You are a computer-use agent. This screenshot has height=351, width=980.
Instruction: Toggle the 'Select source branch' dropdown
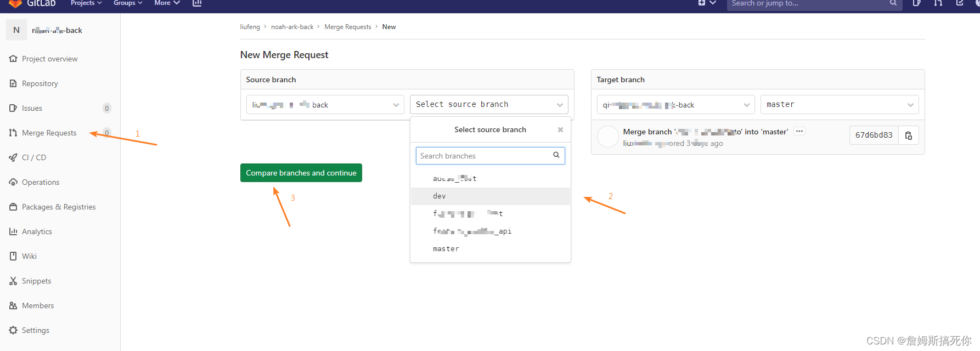click(x=489, y=104)
